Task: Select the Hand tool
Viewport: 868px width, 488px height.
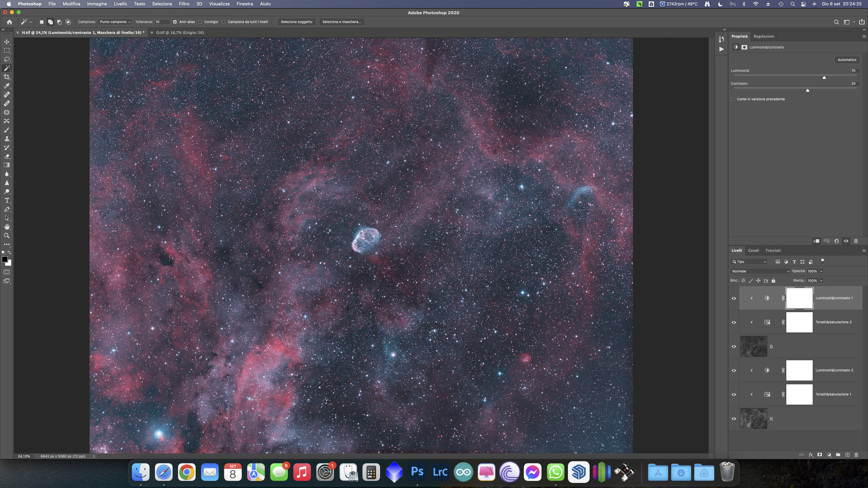Action: [x=7, y=227]
